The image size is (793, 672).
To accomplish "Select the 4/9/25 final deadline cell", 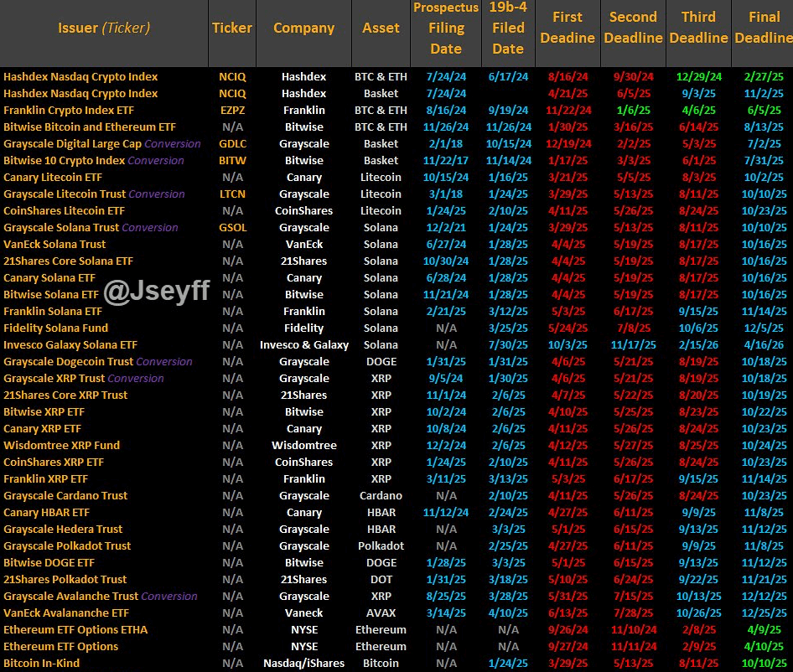I will click(x=764, y=630).
